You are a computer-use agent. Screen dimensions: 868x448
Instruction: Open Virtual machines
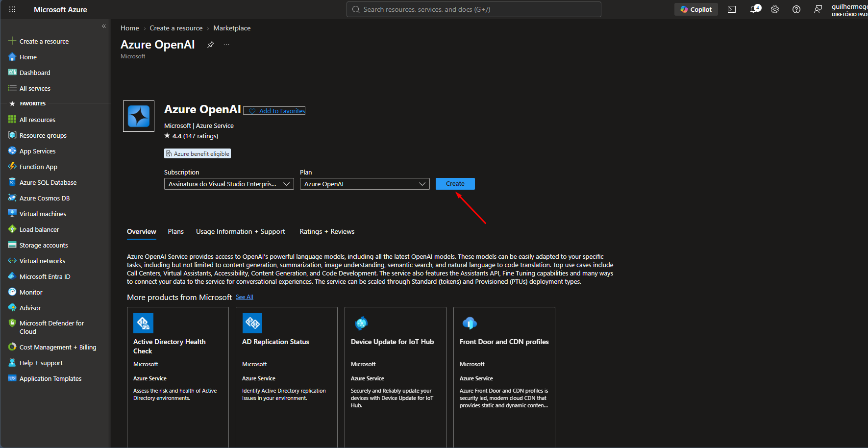point(43,214)
